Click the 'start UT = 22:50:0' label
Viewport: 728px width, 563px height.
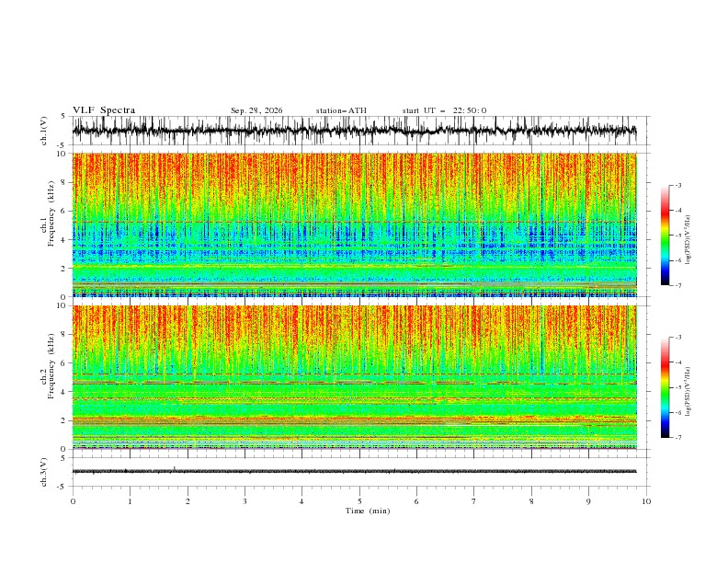tap(444, 110)
